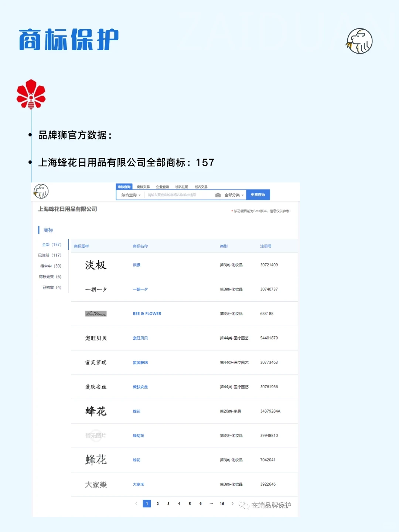Select the 商标查询 tab
The height and width of the screenshot is (532, 399).
pyautogui.click(x=124, y=187)
